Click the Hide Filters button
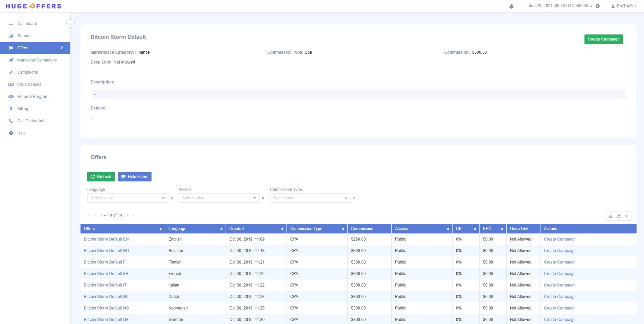 pos(135,177)
